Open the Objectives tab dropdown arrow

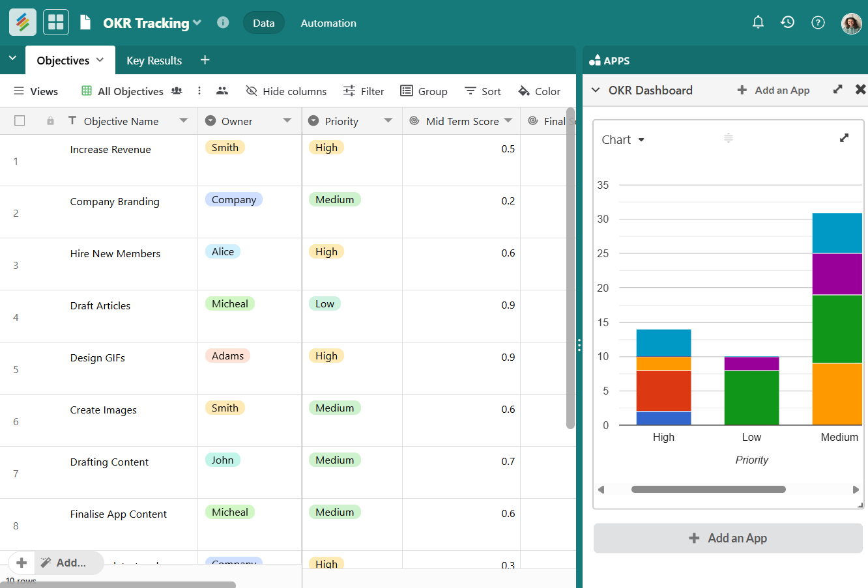[100, 60]
